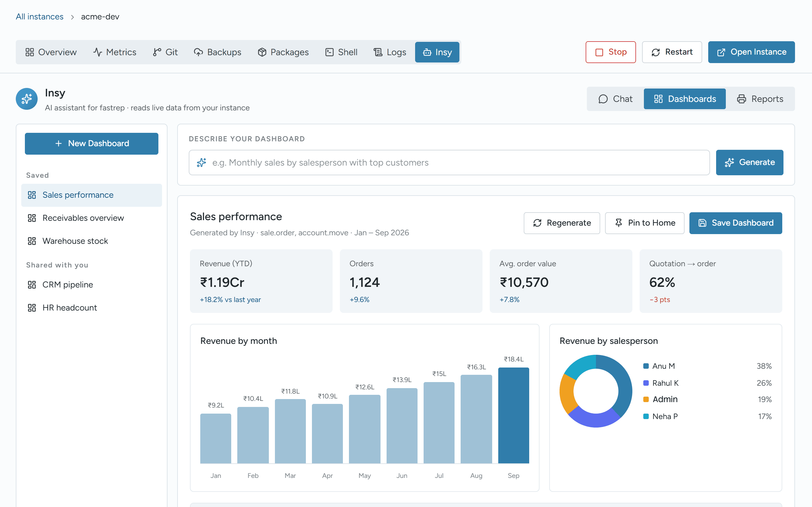Click the dashboard icon beside CRM pipeline
The height and width of the screenshot is (507, 812).
tap(32, 285)
